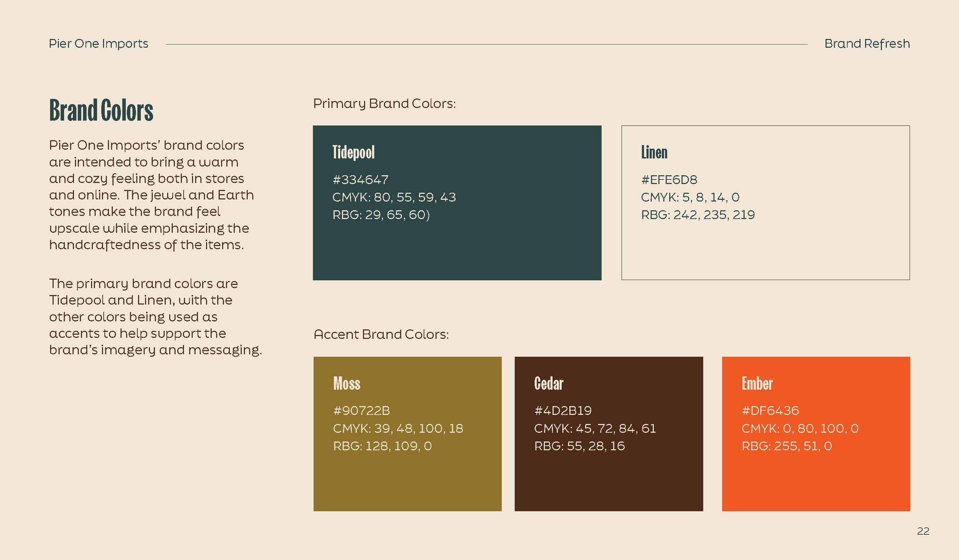Click the Tidepool hex code #334647
Viewport: 959px width, 560px height.
(x=360, y=180)
